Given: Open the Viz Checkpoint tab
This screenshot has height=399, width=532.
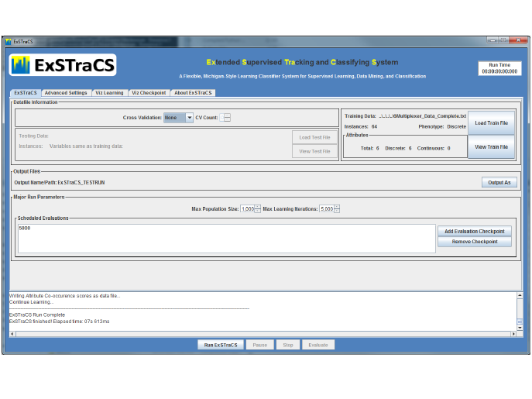Looking at the screenshot, I should click(149, 93).
